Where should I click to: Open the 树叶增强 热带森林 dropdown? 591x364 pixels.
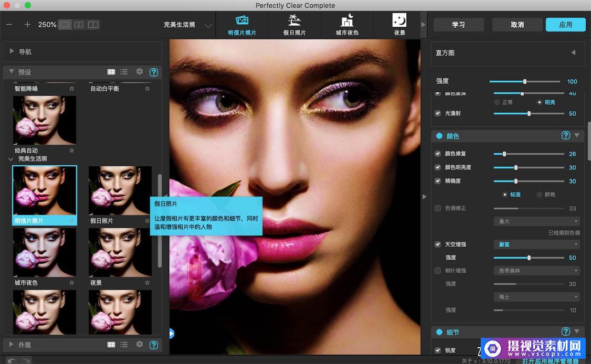click(537, 271)
